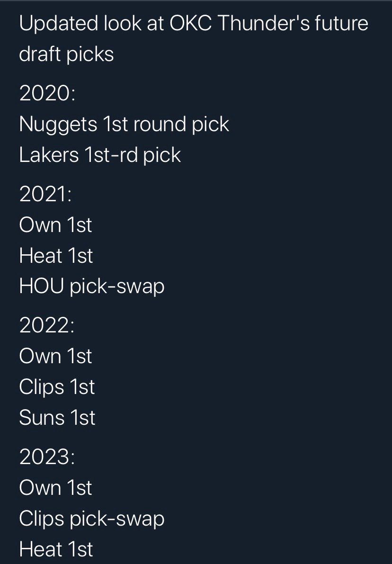The image size is (392, 564).
Task: Tap 'Own 1st' under 2023
Action: coord(56,488)
